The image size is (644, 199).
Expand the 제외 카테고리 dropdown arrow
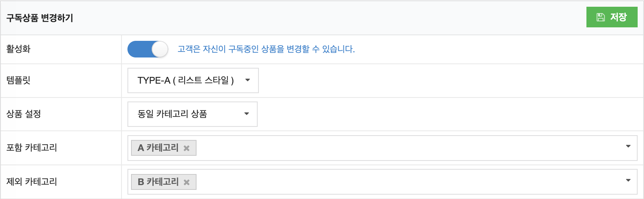click(628, 180)
